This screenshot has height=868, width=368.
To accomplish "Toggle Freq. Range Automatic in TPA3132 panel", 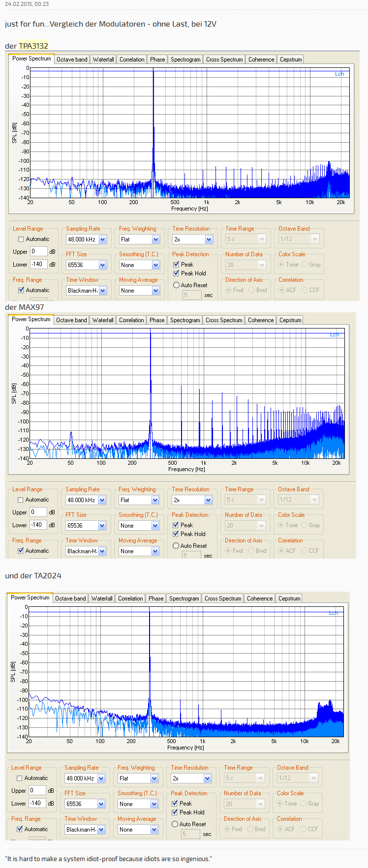I will pos(21,290).
